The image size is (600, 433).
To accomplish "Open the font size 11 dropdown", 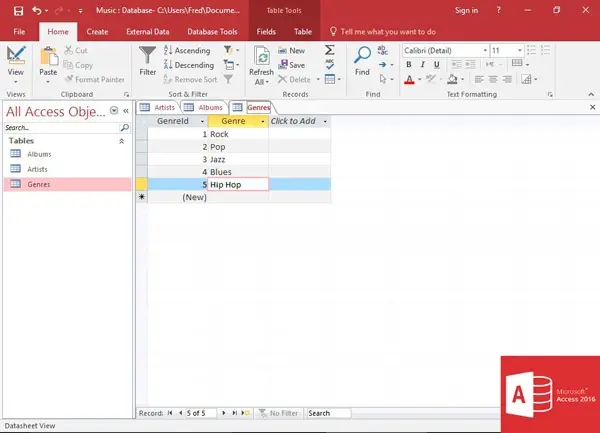I will pyautogui.click(x=519, y=50).
